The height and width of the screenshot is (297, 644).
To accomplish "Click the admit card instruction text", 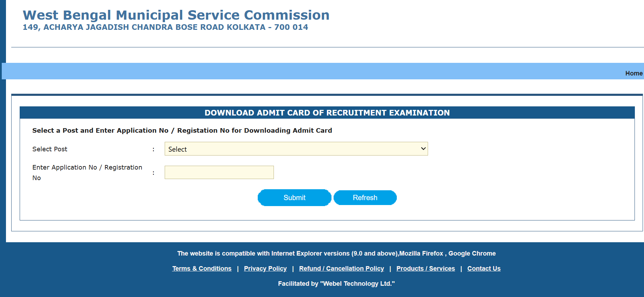I will 182,130.
